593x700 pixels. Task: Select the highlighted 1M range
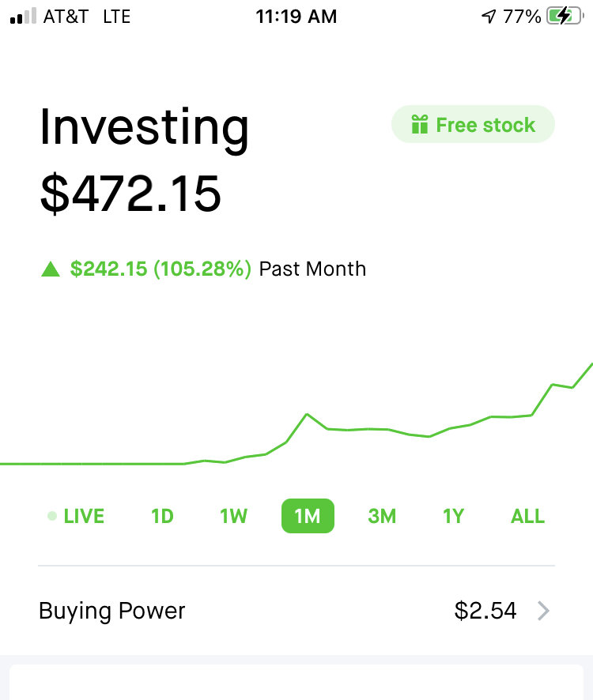pos(308,516)
